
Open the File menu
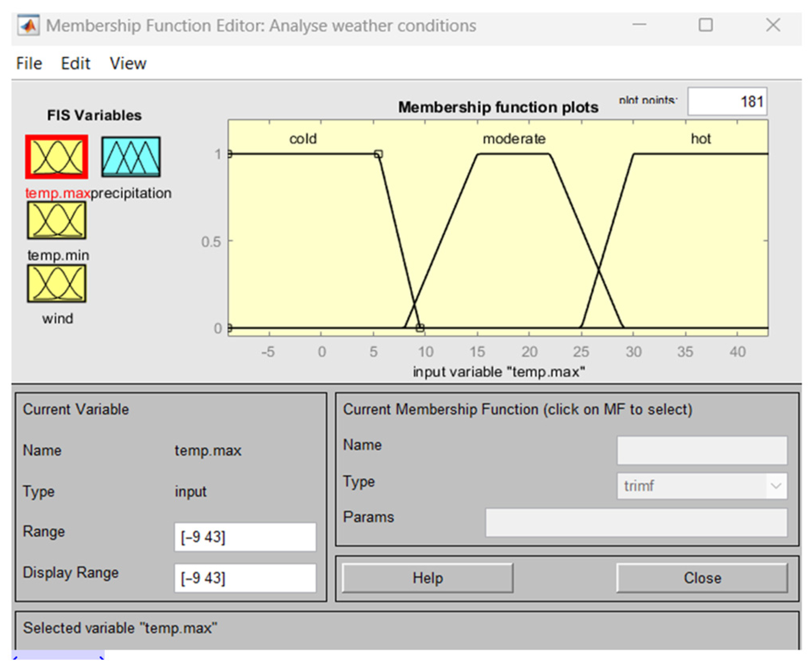[29, 63]
